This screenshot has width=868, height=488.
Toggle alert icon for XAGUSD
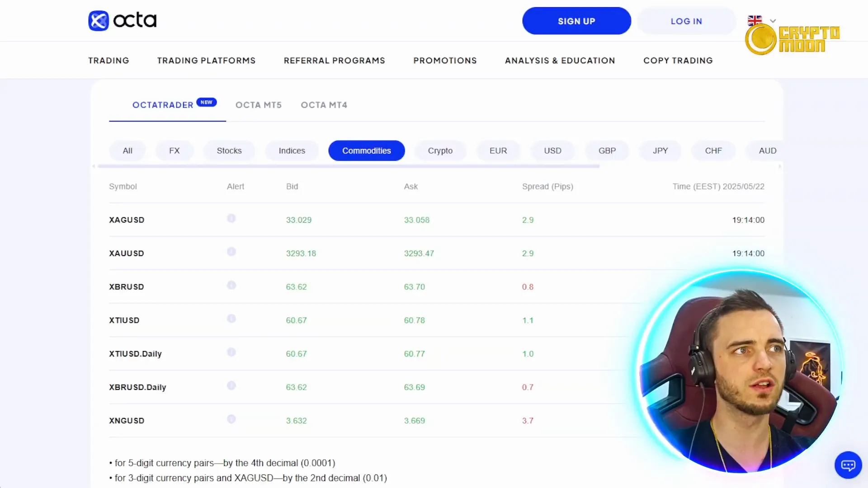point(231,218)
